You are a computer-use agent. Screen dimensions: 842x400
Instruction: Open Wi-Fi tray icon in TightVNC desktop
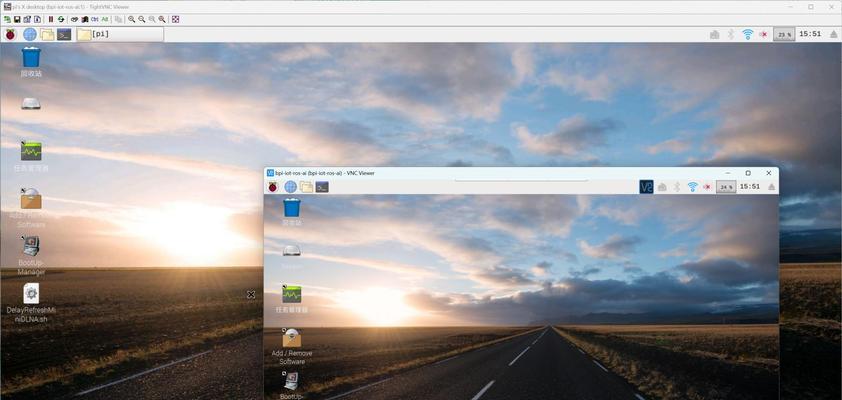click(x=747, y=34)
